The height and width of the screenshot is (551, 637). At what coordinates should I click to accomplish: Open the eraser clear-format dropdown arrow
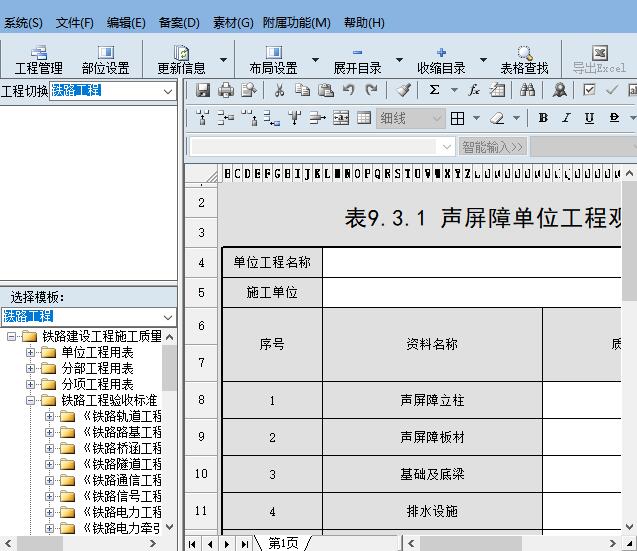518,118
